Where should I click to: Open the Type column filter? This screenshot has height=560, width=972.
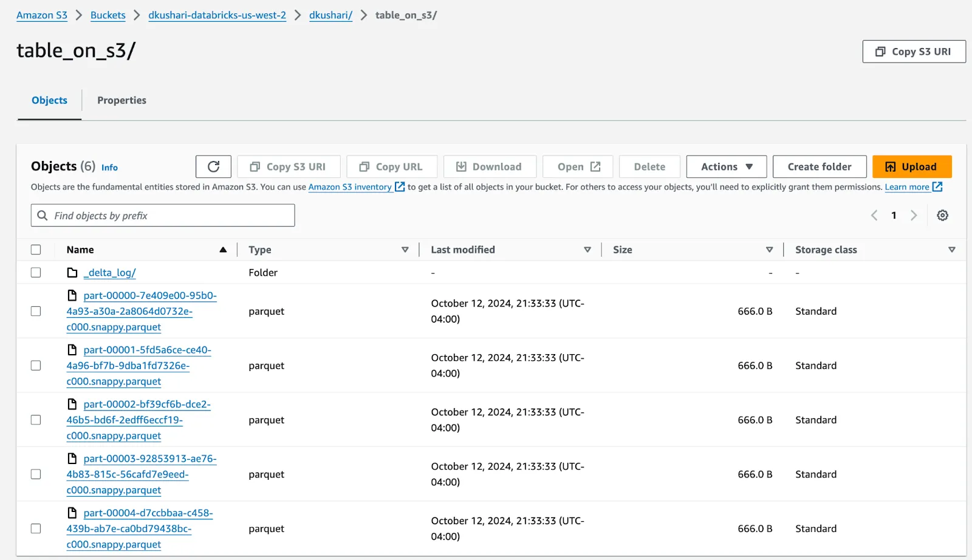[x=405, y=249]
